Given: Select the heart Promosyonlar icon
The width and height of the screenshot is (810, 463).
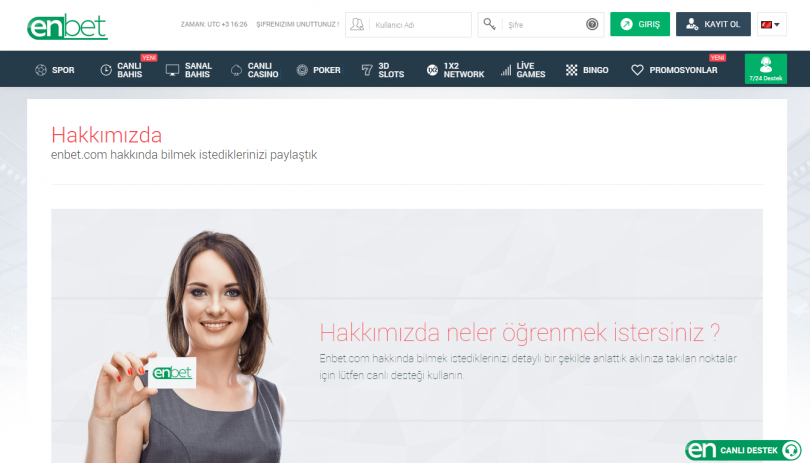Looking at the screenshot, I should tap(637, 70).
